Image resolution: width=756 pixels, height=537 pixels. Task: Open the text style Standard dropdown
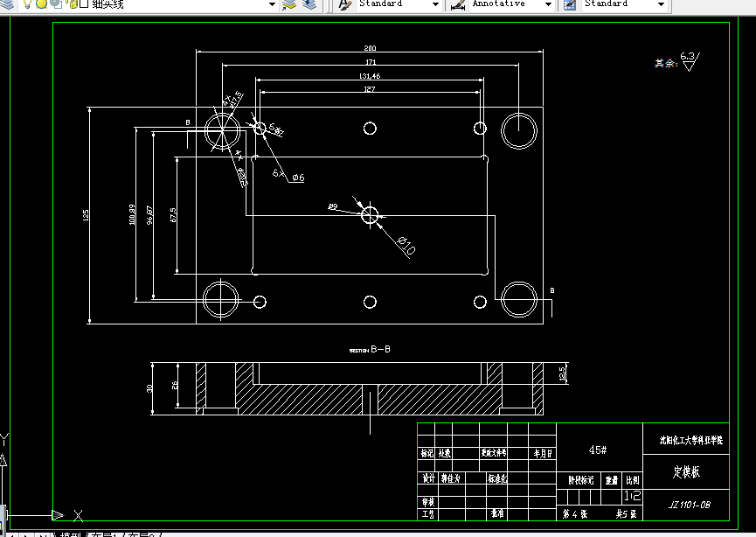point(399,4)
